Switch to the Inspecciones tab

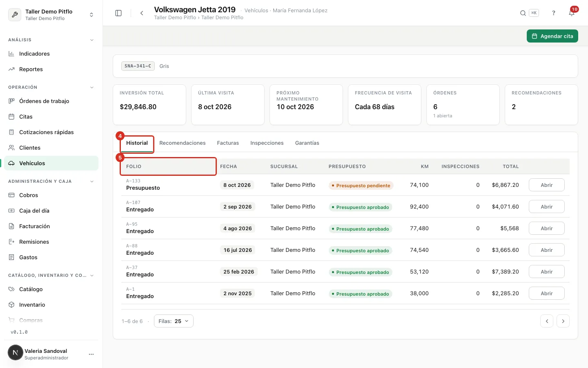point(267,143)
